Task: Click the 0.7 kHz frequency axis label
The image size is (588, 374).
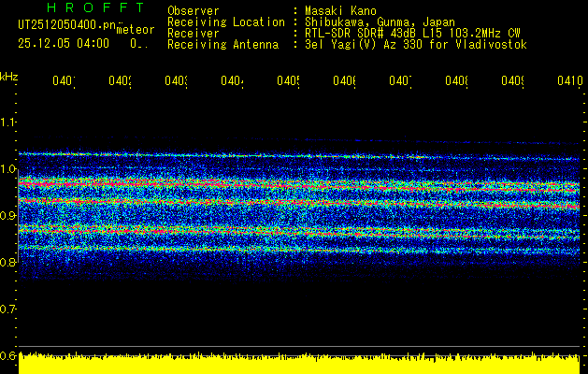Action: pos(7,309)
